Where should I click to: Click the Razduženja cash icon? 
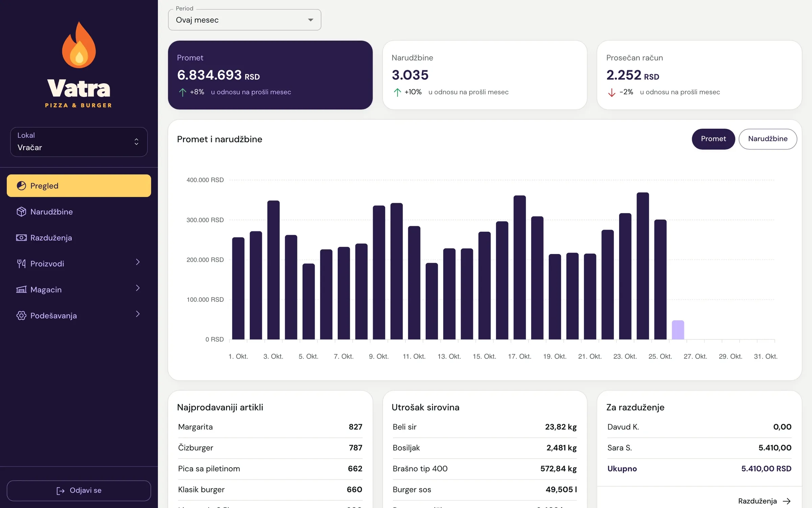coord(21,238)
